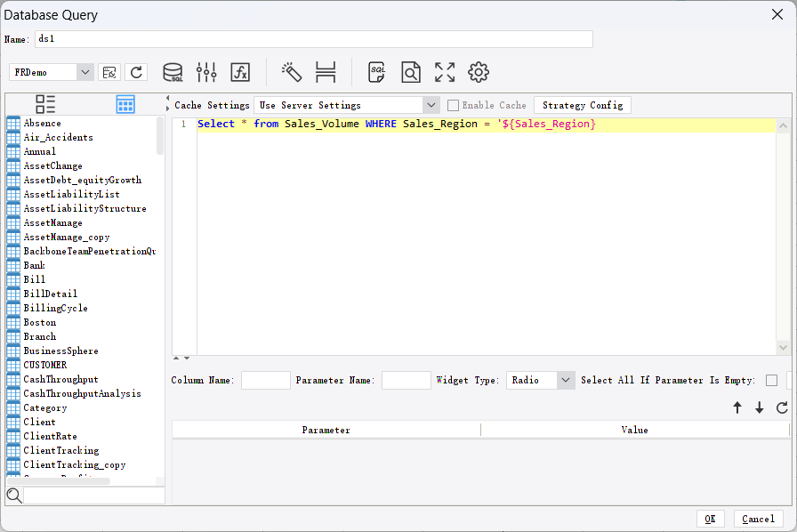This screenshot has width=797, height=532.
Task: Open the data preview magnifier icon
Action: 412,72
